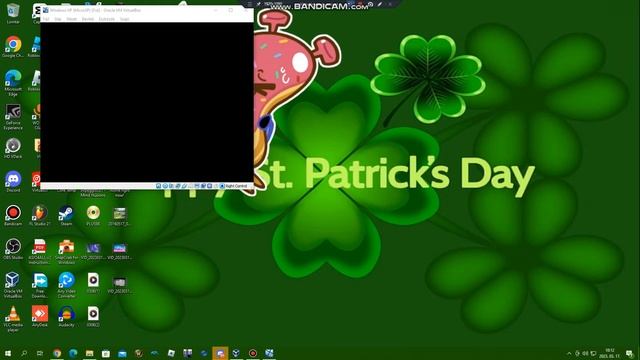This screenshot has height=360, width=640.
Task: Open the Gép menu in VirtualBox window
Action: [58, 19]
